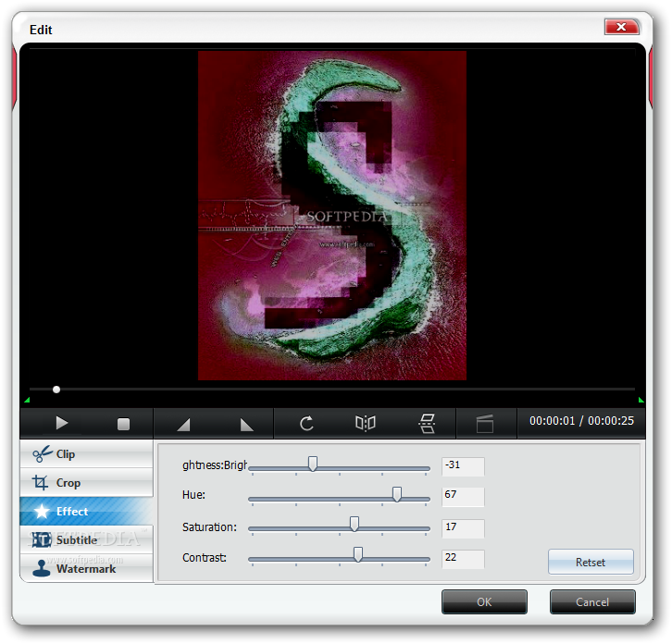The width and height of the screenshot is (672, 644).
Task: Click the film icon on the Subtitle tab
Action: [42, 539]
